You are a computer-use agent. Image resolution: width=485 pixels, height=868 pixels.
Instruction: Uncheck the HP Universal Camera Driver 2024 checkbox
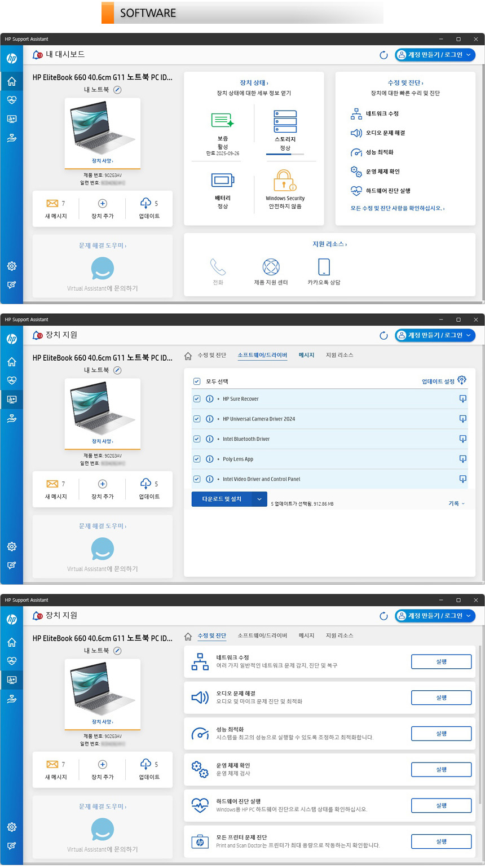197,419
